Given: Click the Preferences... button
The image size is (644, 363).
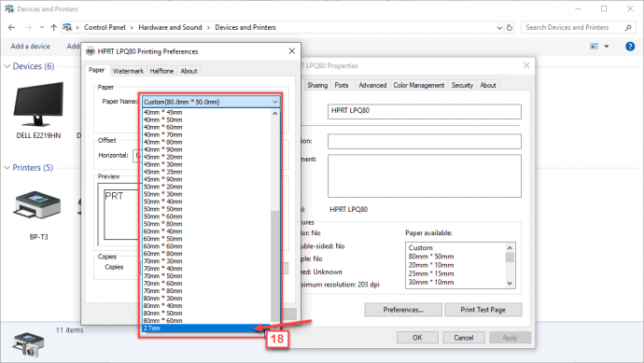Looking at the screenshot, I should (403, 310).
